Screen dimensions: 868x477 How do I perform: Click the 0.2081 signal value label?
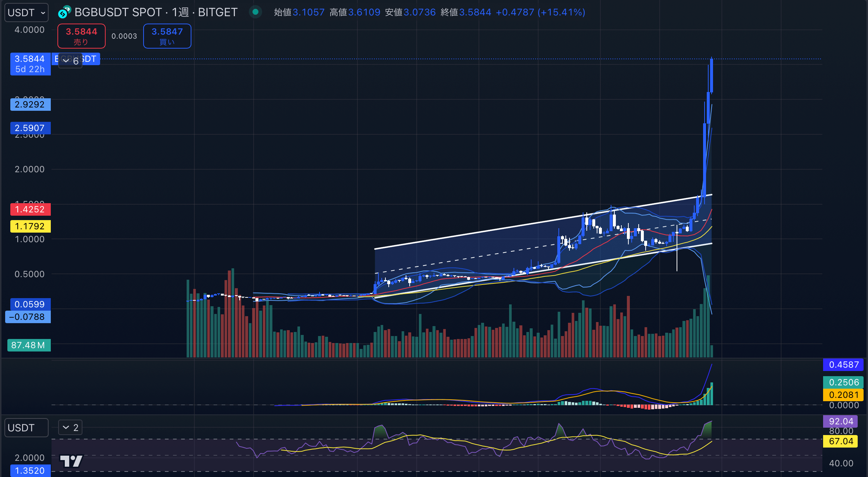(x=843, y=395)
